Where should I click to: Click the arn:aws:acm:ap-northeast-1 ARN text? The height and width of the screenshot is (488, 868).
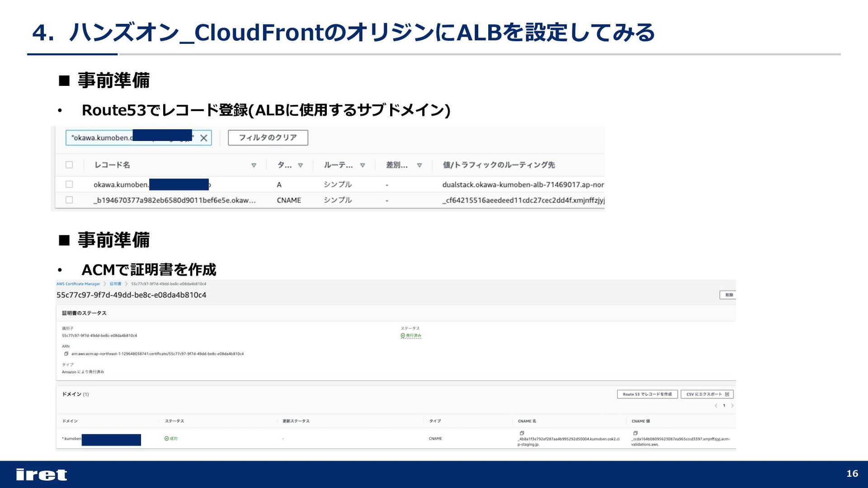(x=157, y=354)
